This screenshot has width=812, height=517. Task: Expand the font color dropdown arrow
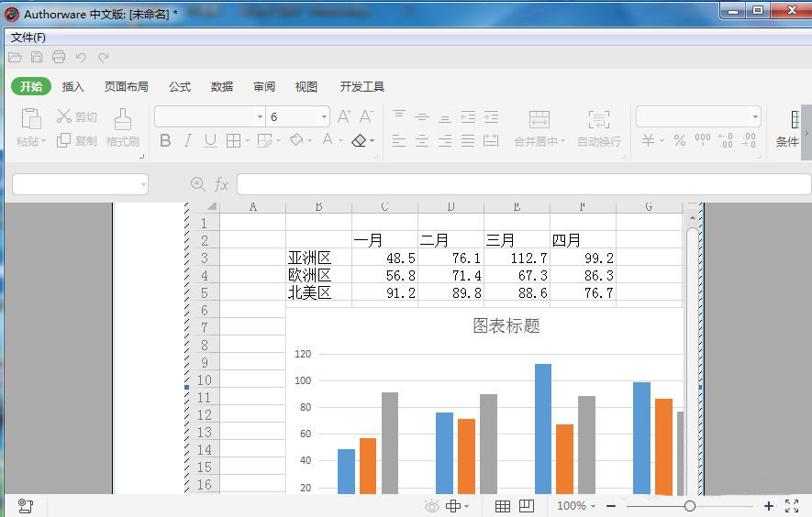[340, 141]
